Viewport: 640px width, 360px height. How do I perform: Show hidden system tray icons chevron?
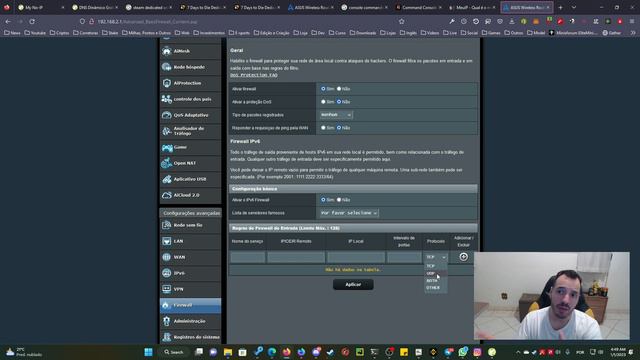point(518,352)
